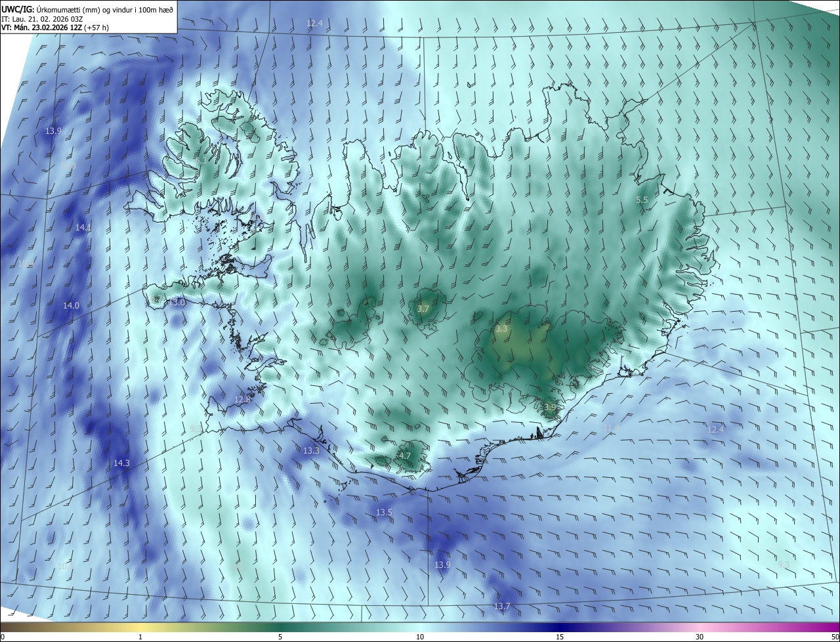Click the 3.3 value label on Vatnajökull glacier

[501, 328]
